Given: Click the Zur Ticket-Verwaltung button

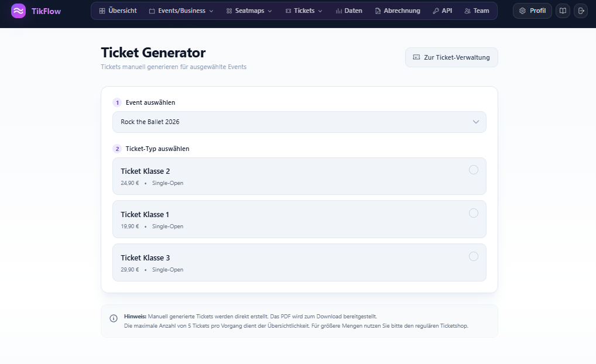Looking at the screenshot, I should click(451, 57).
